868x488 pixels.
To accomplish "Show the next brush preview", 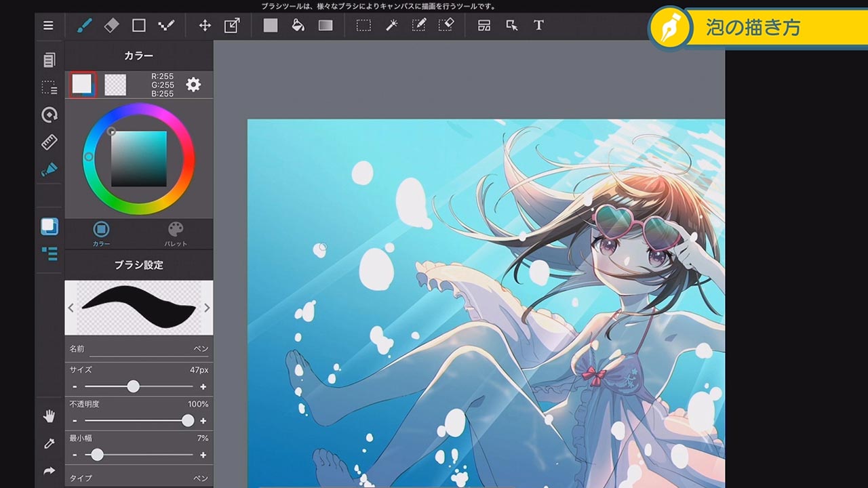I will click(207, 308).
